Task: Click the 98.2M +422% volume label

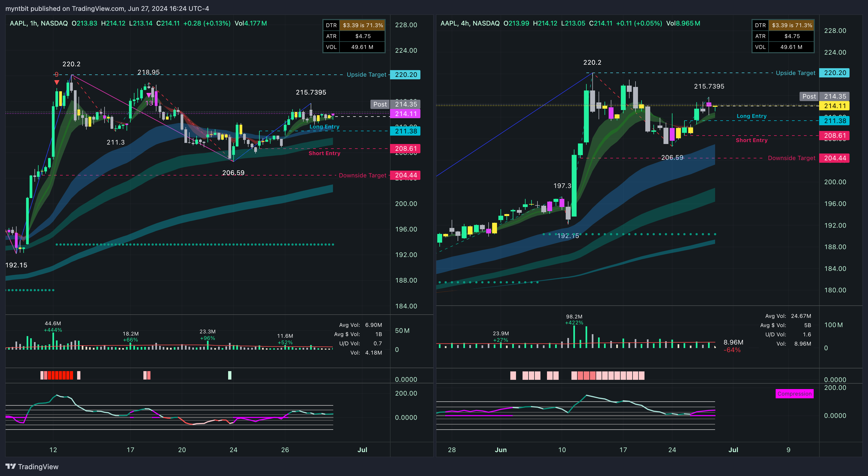Action: (x=574, y=320)
